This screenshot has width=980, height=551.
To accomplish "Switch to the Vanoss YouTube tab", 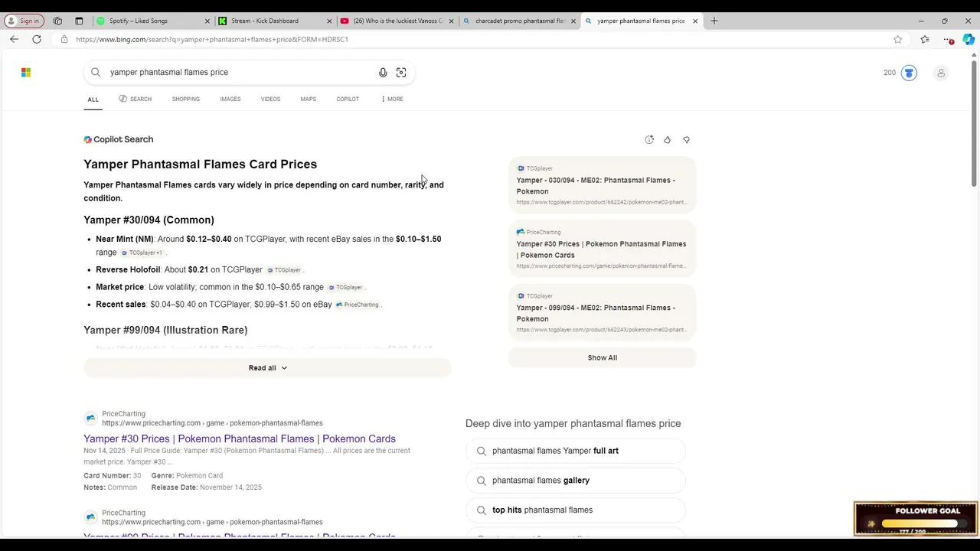I will coord(397,21).
